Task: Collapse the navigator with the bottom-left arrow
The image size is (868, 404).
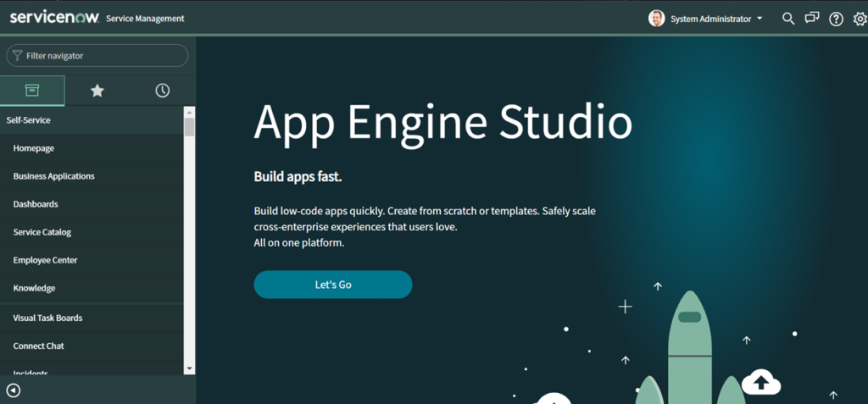Action: pos(14,390)
